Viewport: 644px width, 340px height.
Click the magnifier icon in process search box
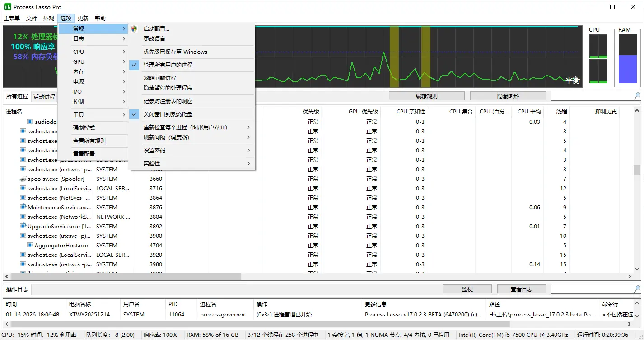tap(637, 96)
